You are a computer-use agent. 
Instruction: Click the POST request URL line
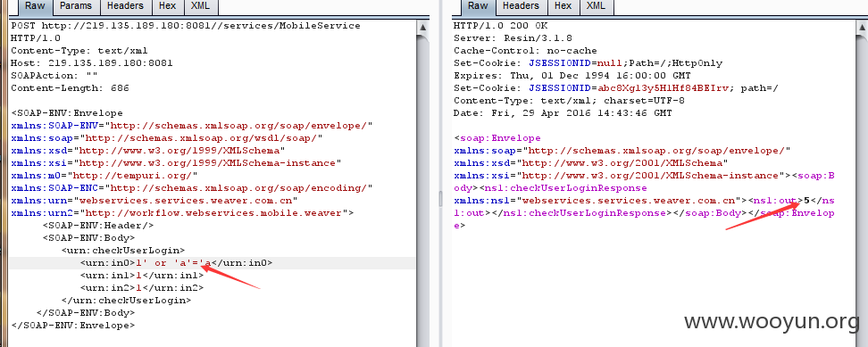(x=186, y=25)
